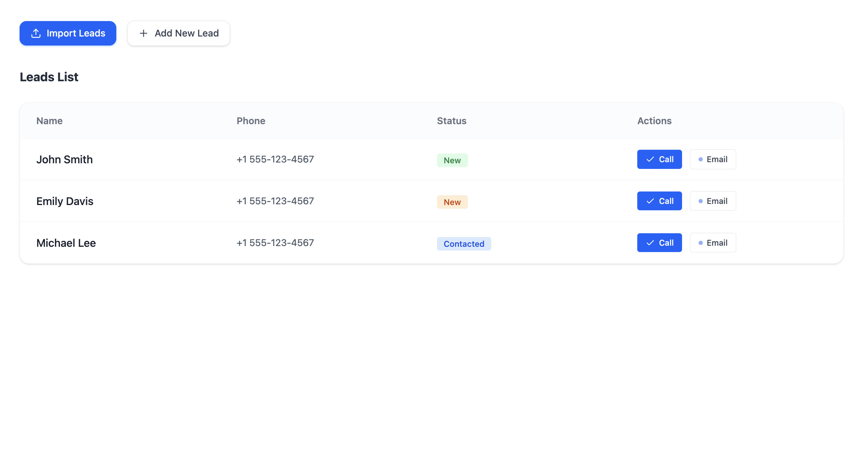Click Michael Lee's Contacted status badge
Screen dimensions: 868x468
(x=464, y=244)
